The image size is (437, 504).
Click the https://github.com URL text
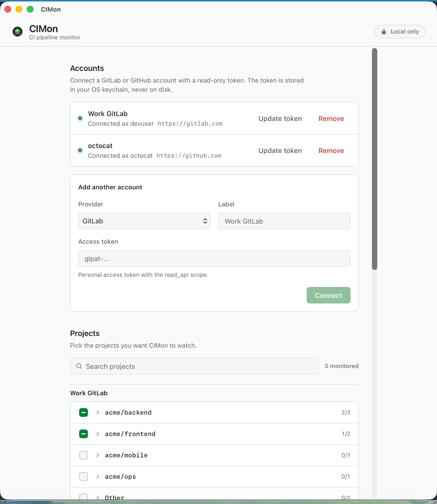(x=189, y=156)
